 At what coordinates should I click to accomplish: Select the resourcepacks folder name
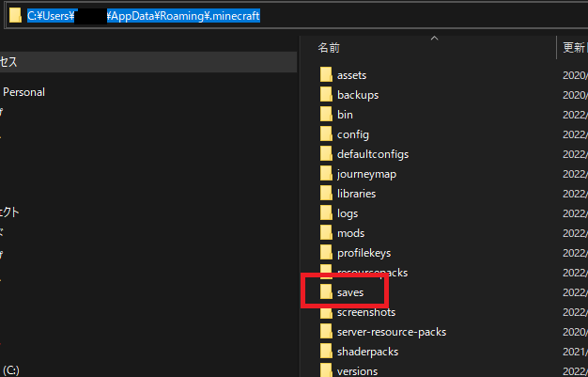pyautogui.click(x=372, y=273)
